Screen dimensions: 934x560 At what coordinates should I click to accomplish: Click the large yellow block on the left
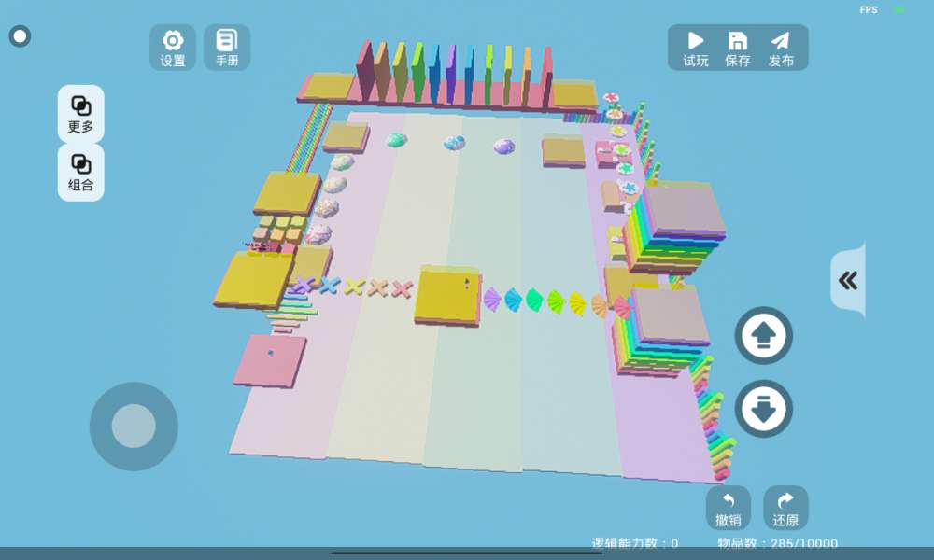(x=254, y=278)
